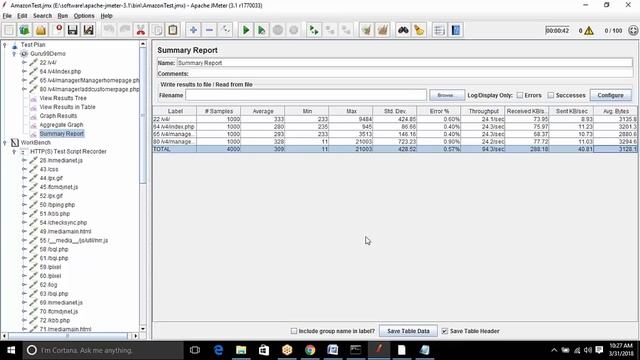Viewport: 640px width, 360px height.
Task: Click the Copy toolbar icon
Action: pyautogui.click(x=157, y=30)
